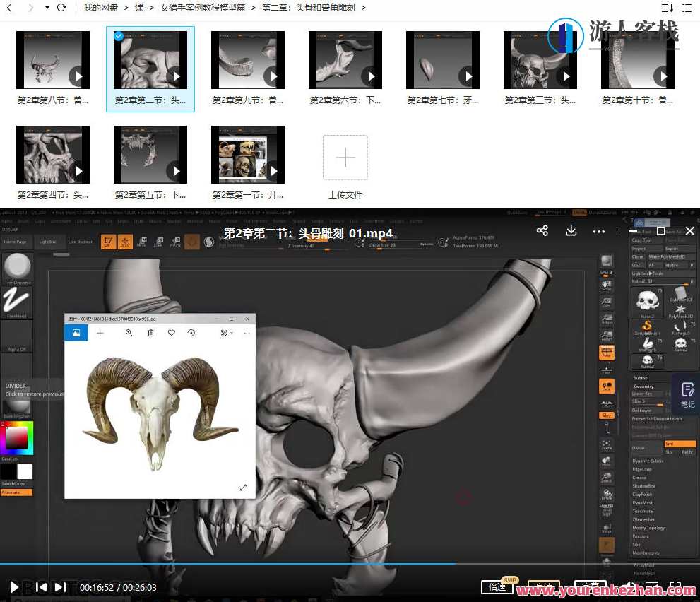Select the Scale tool icon
This screenshot has width=700, height=602.
coord(160,242)
